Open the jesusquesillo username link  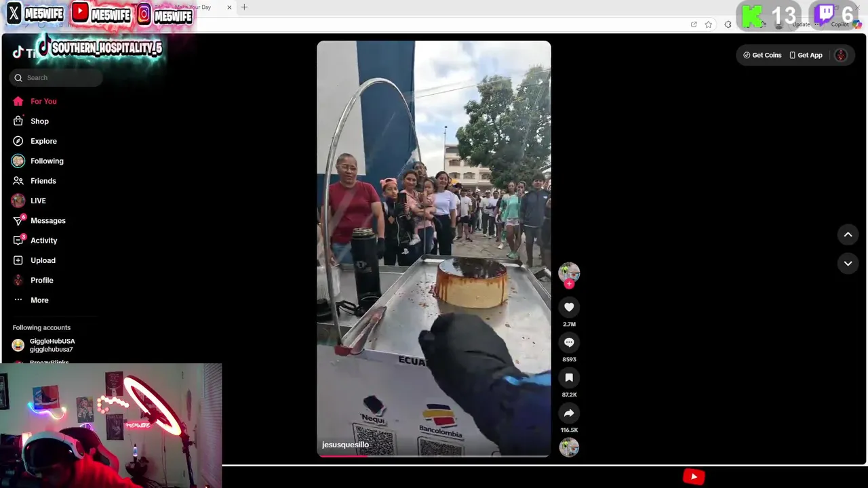(x=345, y=445)
